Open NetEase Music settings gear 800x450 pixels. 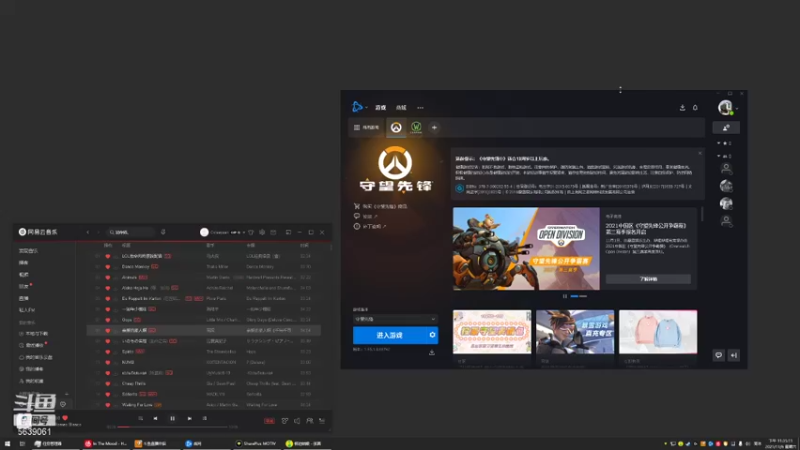262,232
